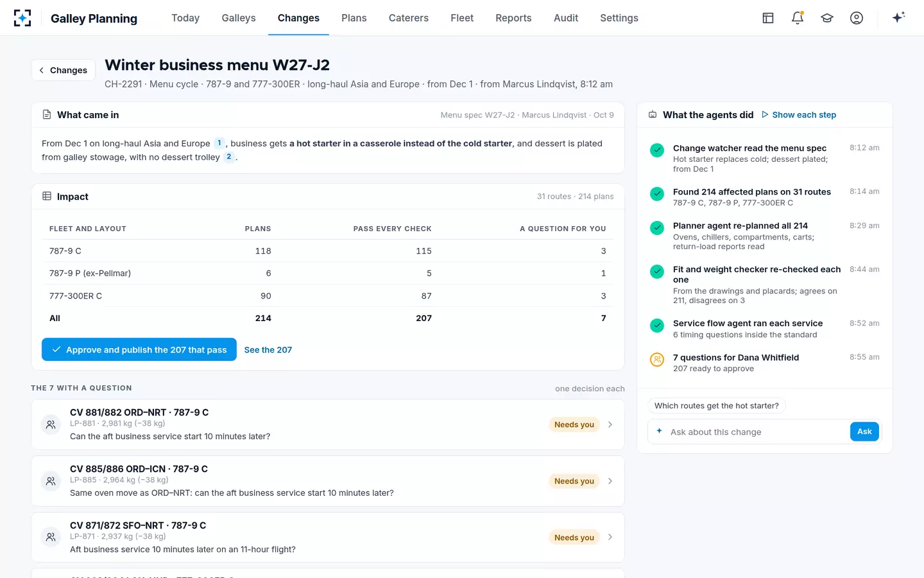Image resolution: width=924 pixels, height=578 pixels.
Task: Click people icon on CV 881/882 ORD–NRT card
Action: click(x=51, y=425)
